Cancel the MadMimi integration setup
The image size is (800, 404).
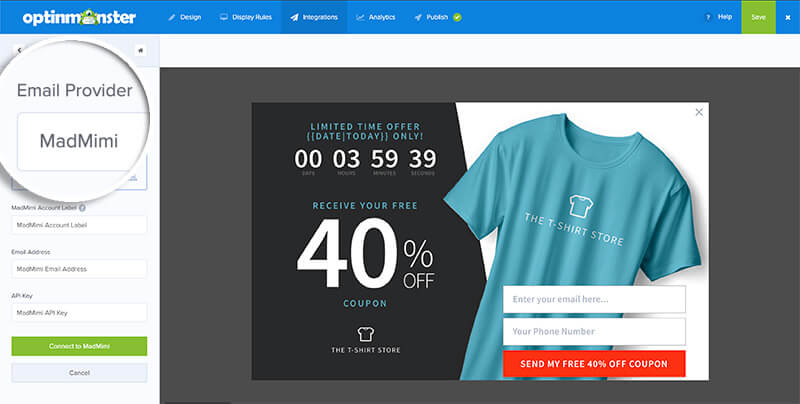click(79, 373)
